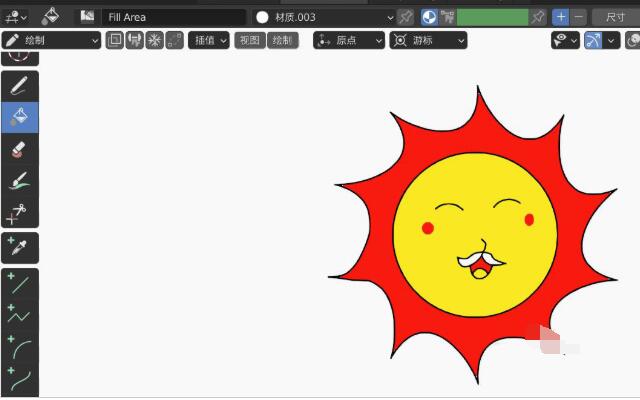Select the Arc tool

tap(20, 347)
